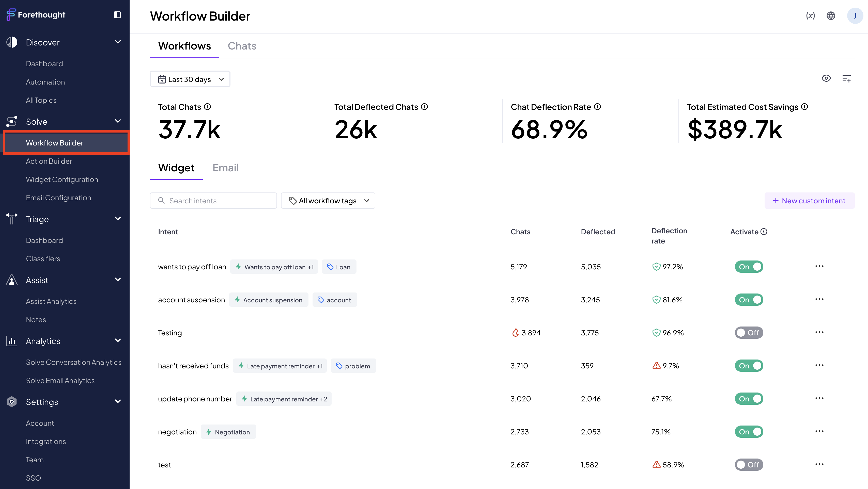Click the Loan tag chip
Viewport: 868px width, 489px height.
tap(339, 267)
